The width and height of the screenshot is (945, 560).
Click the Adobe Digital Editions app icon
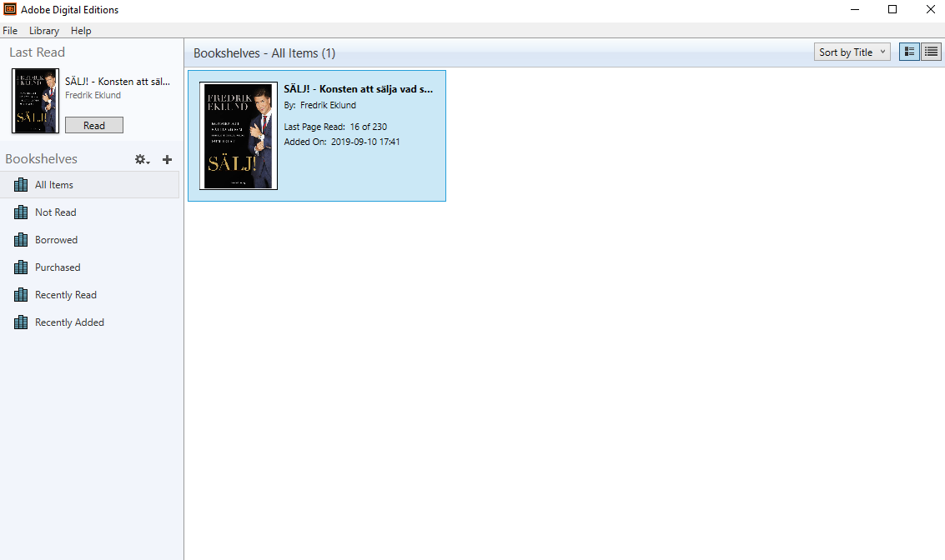[10, 10]
